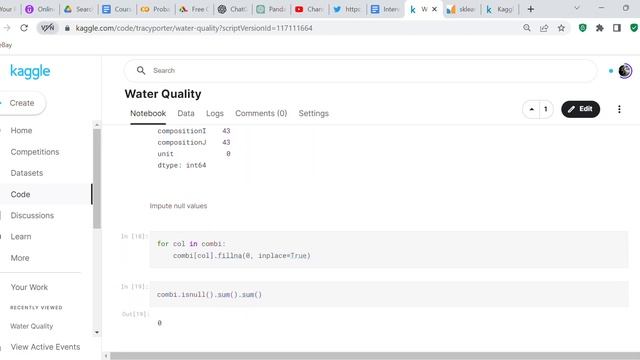Click the address bar URL
The height and width of the screenshot is (360, 640).
[x=194, y=28]
